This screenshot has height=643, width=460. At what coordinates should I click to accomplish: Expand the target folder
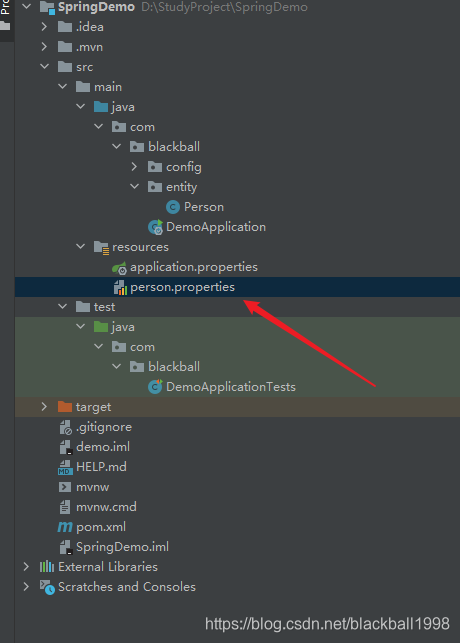(44, 406)
